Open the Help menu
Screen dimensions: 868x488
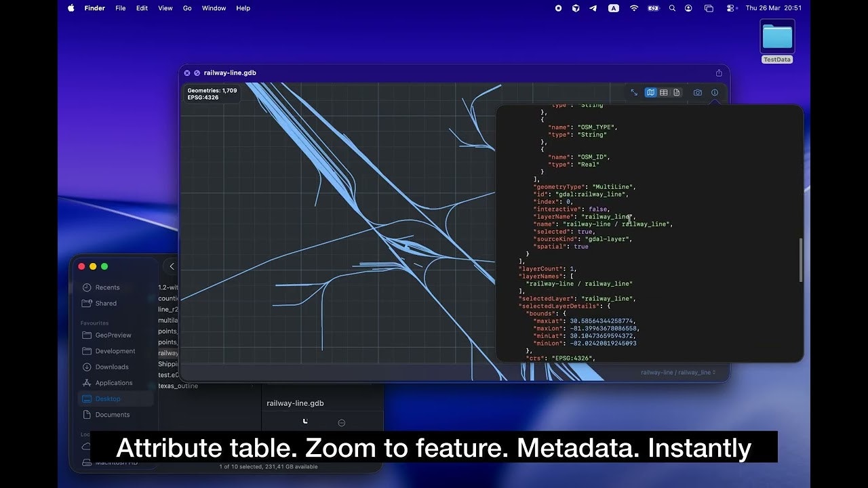[x=243, y=8]
